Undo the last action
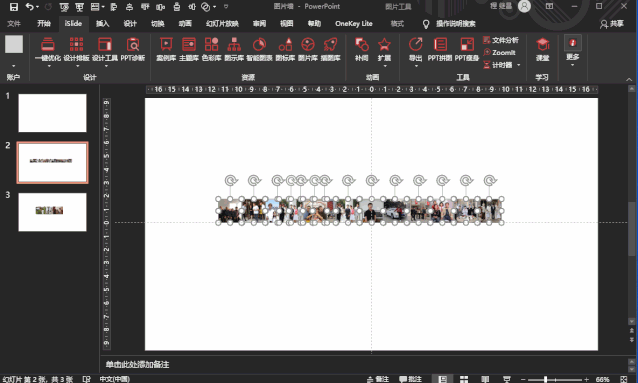The image size is (638, 383). [x=29, y=7]
